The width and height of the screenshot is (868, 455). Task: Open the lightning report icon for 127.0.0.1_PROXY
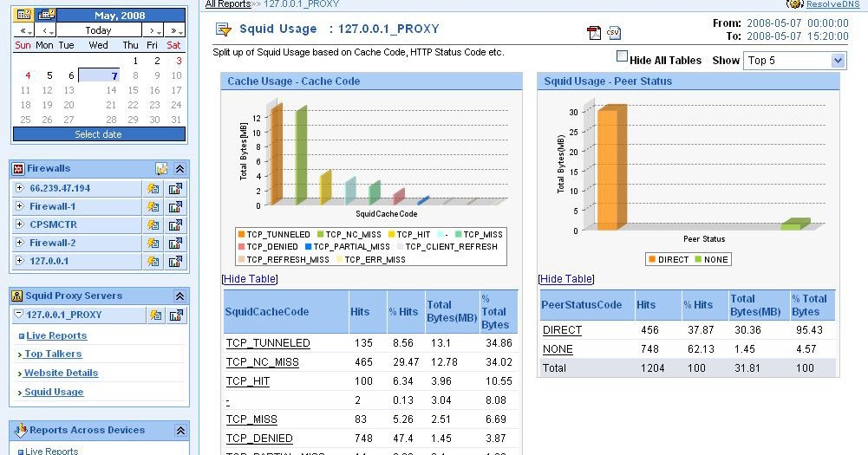click(x=156, y=315)
